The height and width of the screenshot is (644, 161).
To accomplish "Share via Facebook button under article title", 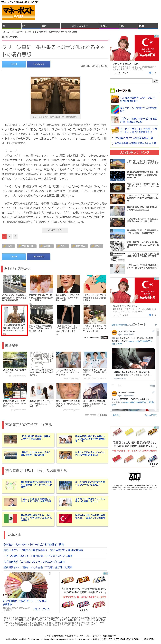I will point(38,64).
